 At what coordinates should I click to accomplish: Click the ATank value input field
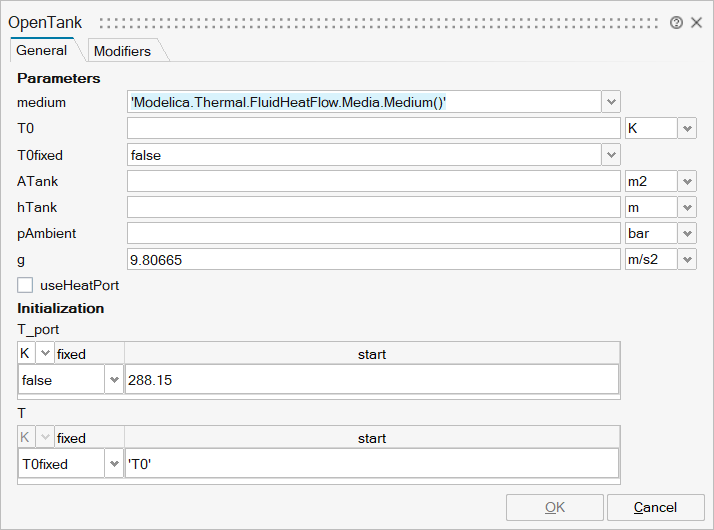point(373,181)
